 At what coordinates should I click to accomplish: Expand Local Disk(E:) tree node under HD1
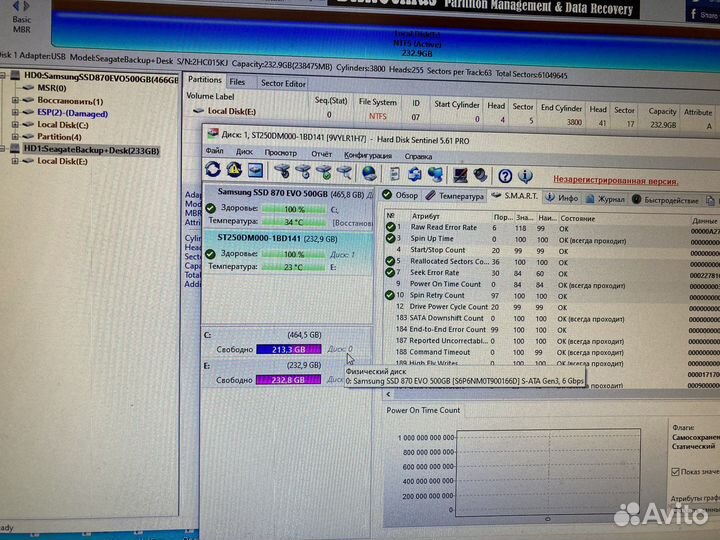pos(15,161)
